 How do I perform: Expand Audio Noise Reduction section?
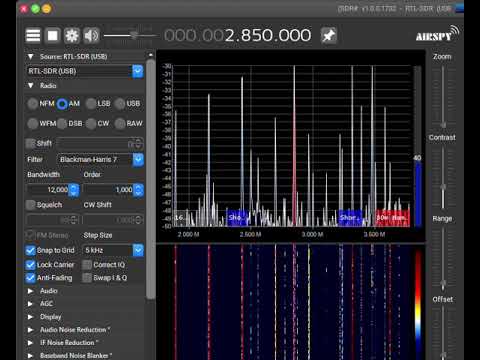[x=30, y=330]
